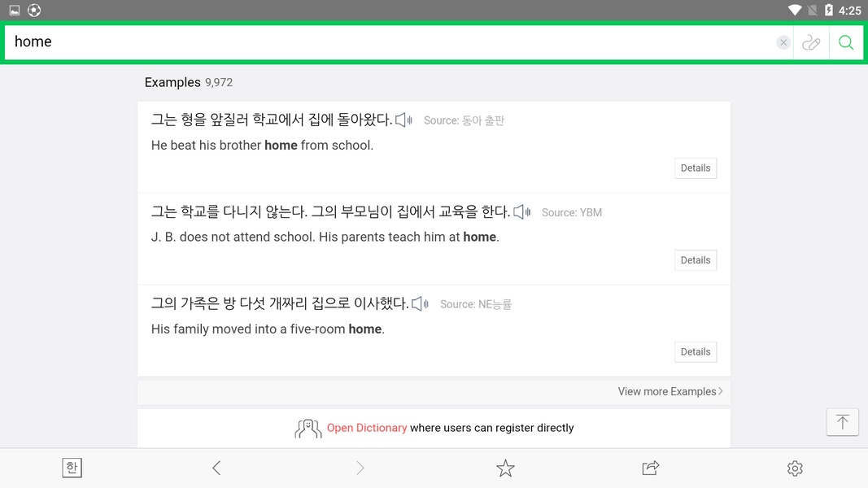
Task: Click the Examples 9,972 heading
Action: point(189,82)
